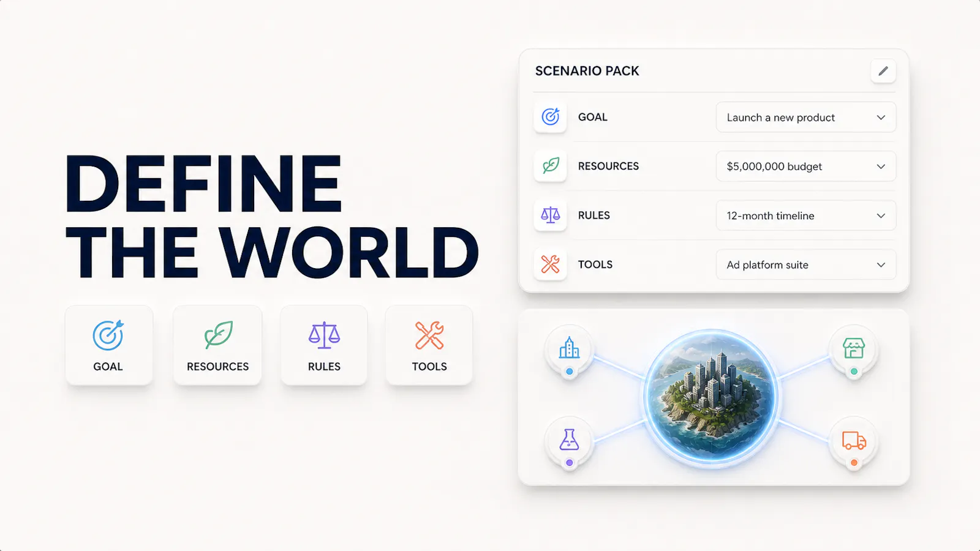Screen dimensions: 980x551
Task: Click the RESOURCES label in Scenario Pack
Action: [608, 166]
